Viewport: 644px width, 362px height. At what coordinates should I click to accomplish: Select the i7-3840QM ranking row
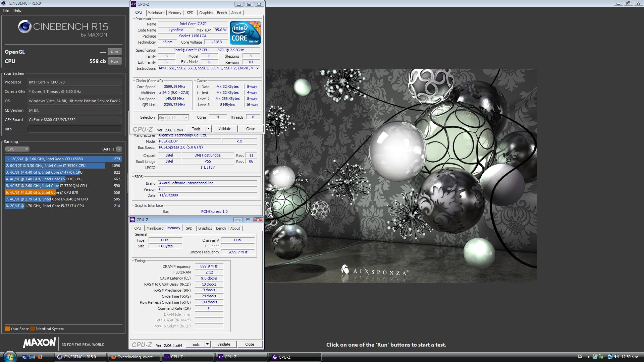63,199
